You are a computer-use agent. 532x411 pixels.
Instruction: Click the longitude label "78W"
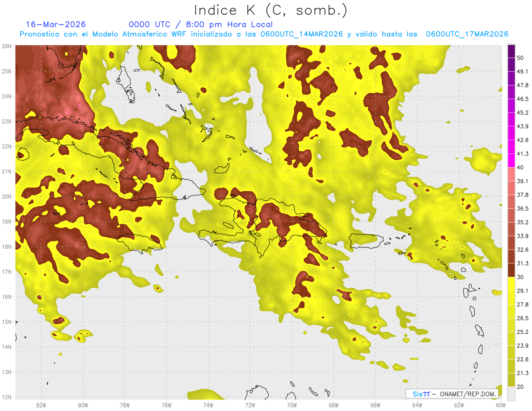125,405
